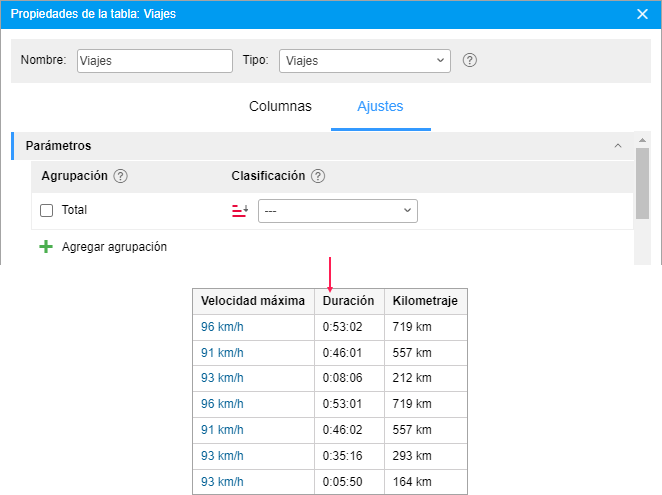The image size is (662, 495).
Task: Open the Tipo dropdown showing Viajes
Action: [x=365, y=60]
